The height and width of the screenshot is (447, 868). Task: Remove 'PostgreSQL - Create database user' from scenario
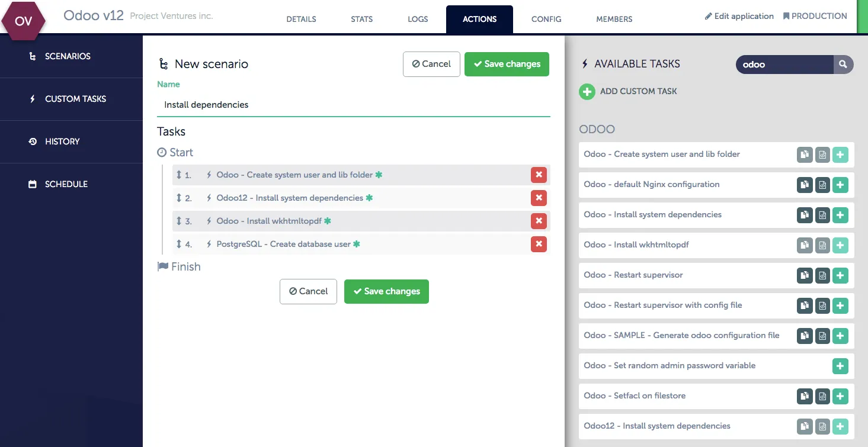(539, 244)
